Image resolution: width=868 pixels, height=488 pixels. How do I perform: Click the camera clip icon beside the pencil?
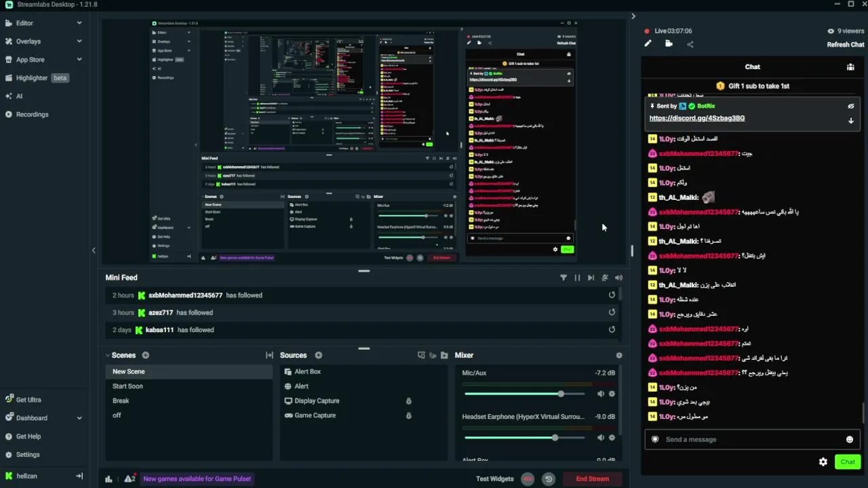pyautogui.click(x=669, y=44)
